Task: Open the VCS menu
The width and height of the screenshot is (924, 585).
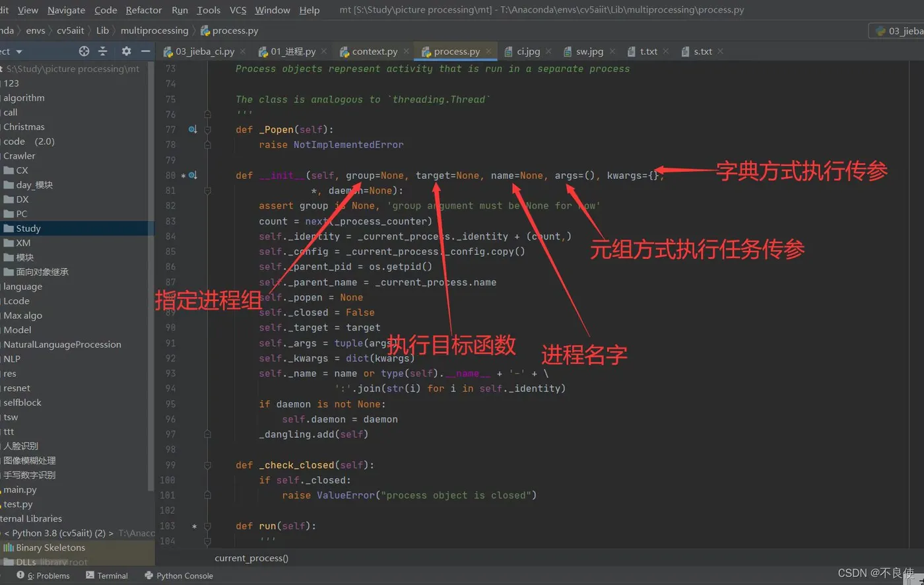Action: pyautogui.click(x=238, y=10)
